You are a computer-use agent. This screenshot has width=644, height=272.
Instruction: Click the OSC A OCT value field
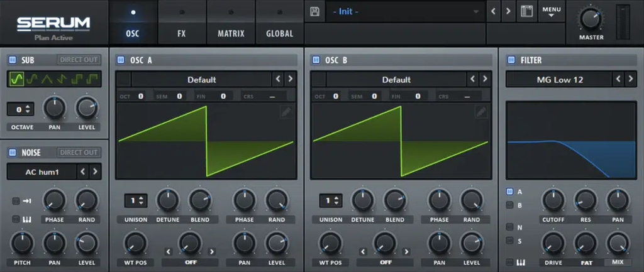pyautogui.click(x=135, y=96)
